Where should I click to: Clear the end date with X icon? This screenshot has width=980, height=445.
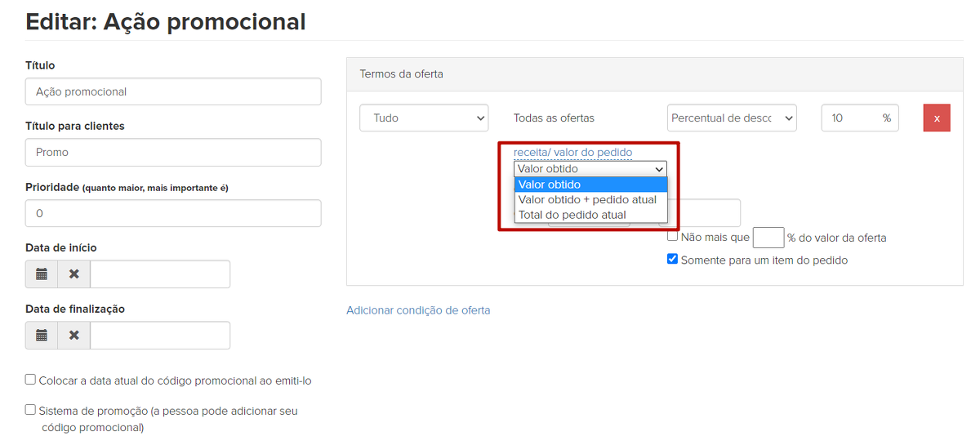pos(74,336)
